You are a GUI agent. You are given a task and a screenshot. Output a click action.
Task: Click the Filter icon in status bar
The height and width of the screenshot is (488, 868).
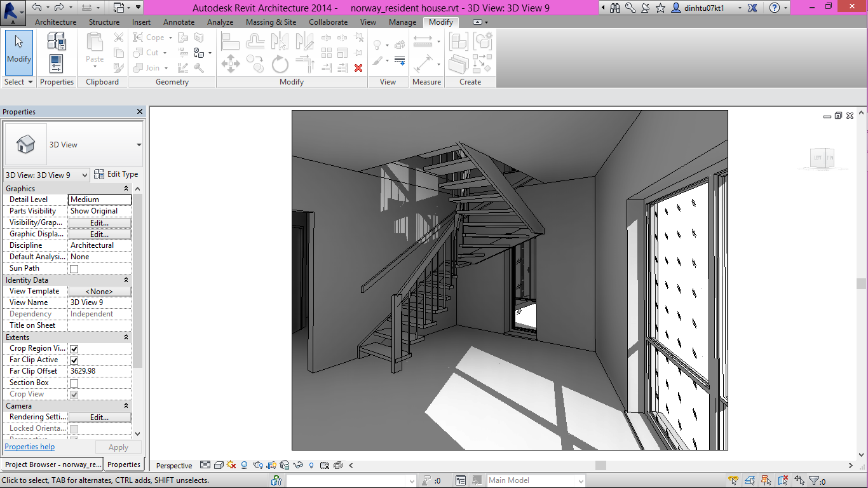point(814,481)
